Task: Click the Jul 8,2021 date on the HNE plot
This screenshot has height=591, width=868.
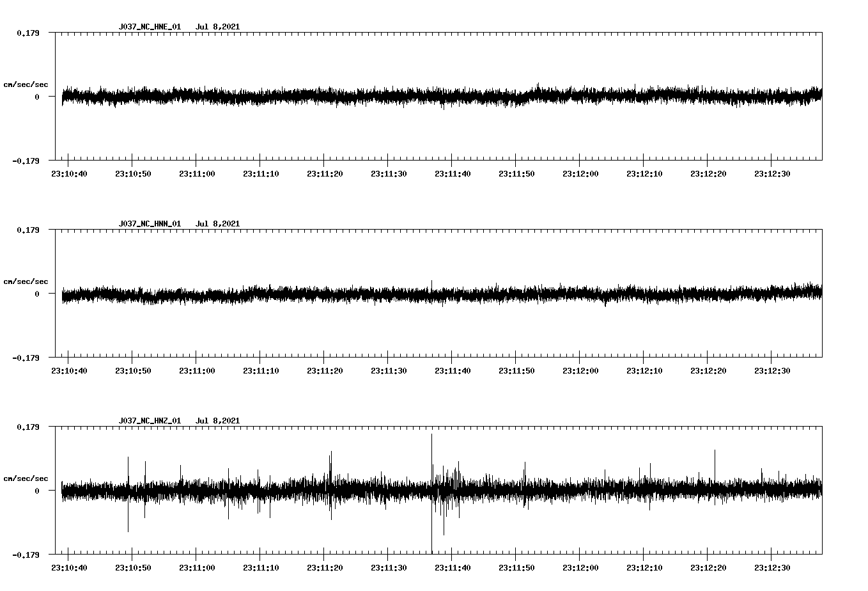Action: (217, 27)
